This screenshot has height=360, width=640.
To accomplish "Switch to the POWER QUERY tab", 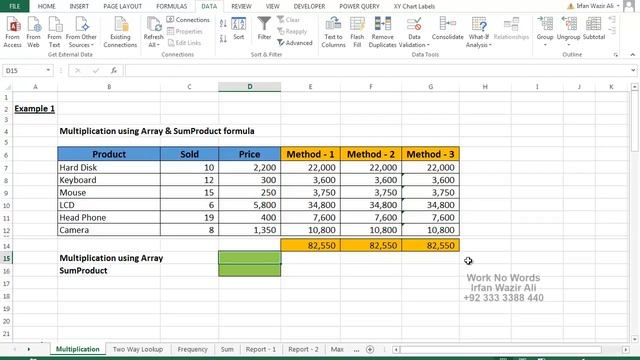I will [359, 6].
